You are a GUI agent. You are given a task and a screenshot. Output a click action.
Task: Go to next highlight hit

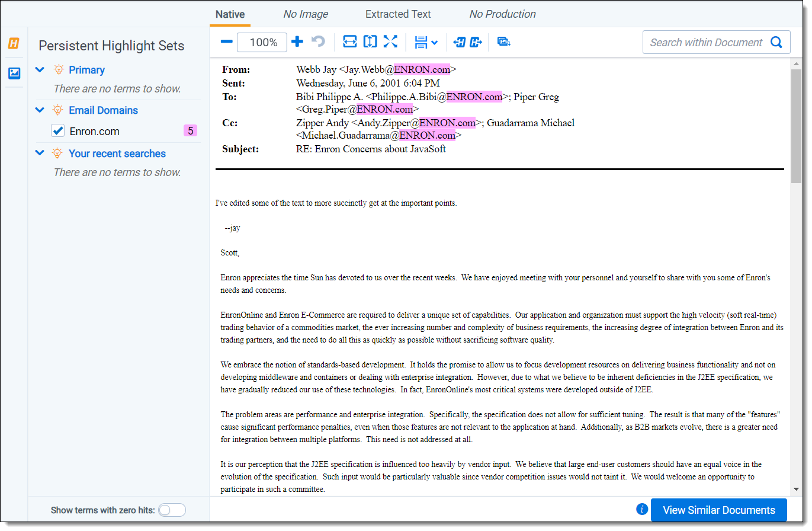[476, 42]
